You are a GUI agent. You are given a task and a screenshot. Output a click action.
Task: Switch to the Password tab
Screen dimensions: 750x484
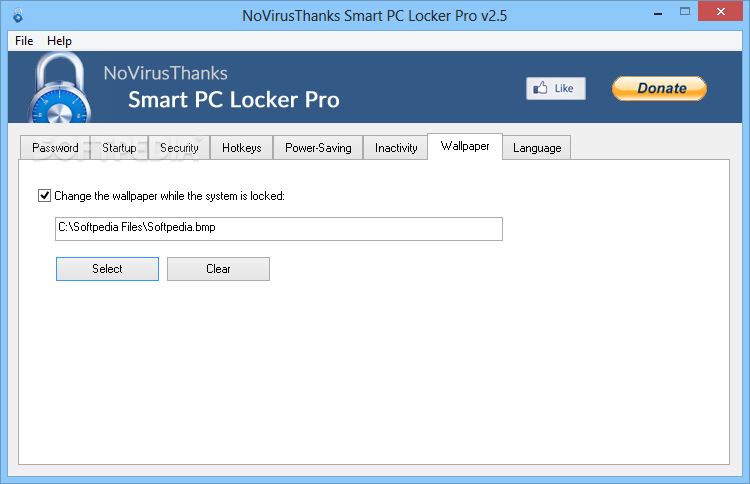point(55,148)
